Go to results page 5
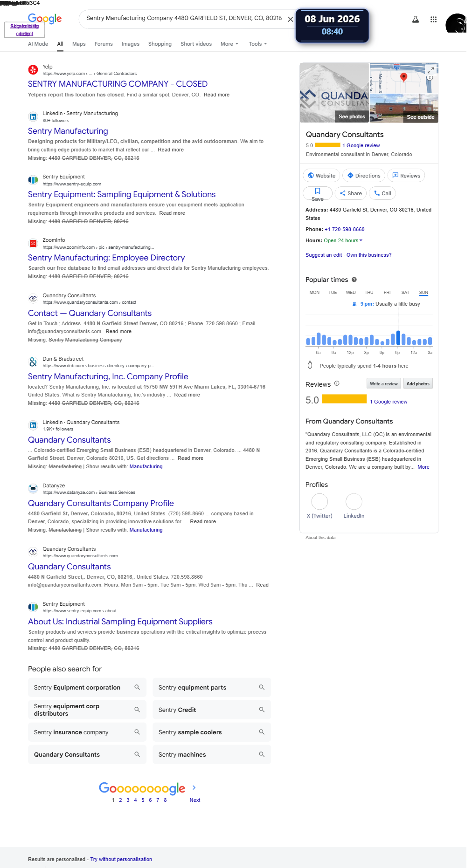472x868 pixels. pyautogui.click(x=143, y=800)
